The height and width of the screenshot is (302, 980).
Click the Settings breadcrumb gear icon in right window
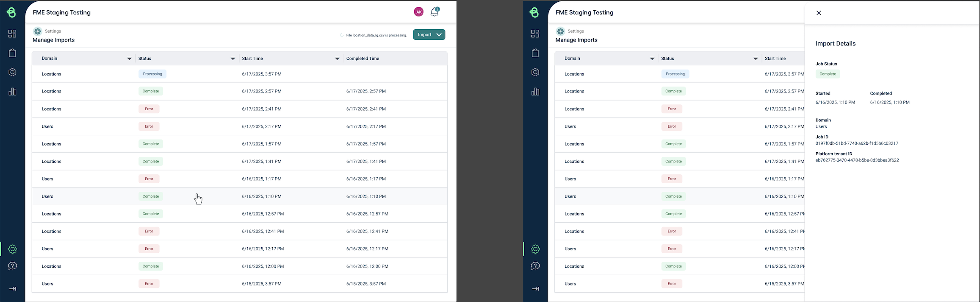pos(561,31)
